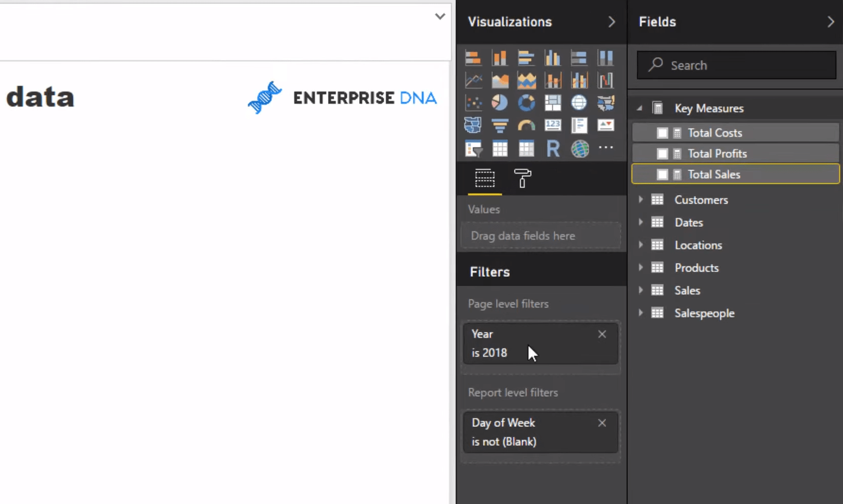Pick the KPI visual icon

click(606, 125)
